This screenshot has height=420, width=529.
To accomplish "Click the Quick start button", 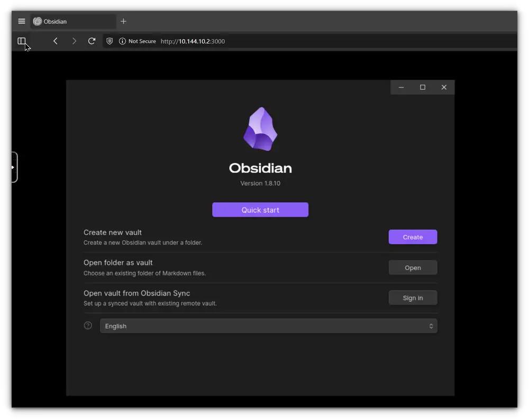I will click(x=260, y=209).
